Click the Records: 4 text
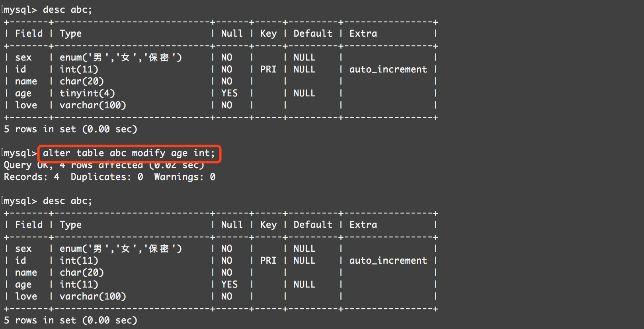644x329 pixels. pos(31,177)
